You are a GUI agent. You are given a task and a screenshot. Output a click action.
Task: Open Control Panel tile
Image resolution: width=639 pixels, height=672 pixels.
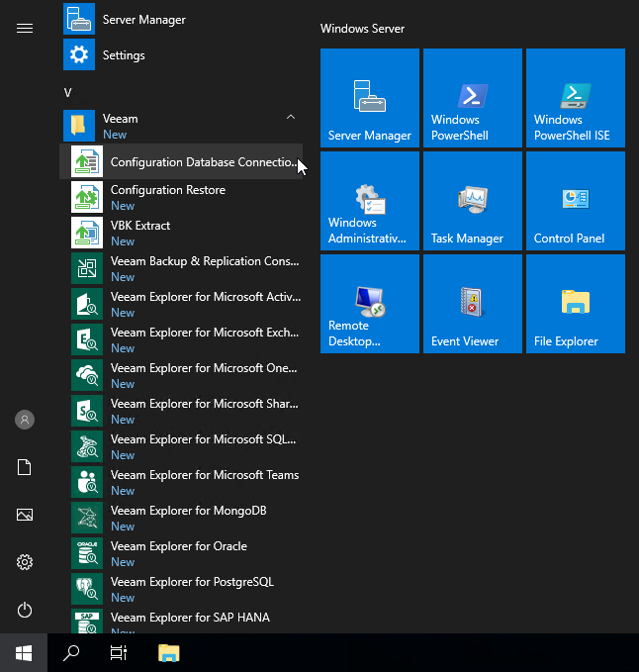575,201
